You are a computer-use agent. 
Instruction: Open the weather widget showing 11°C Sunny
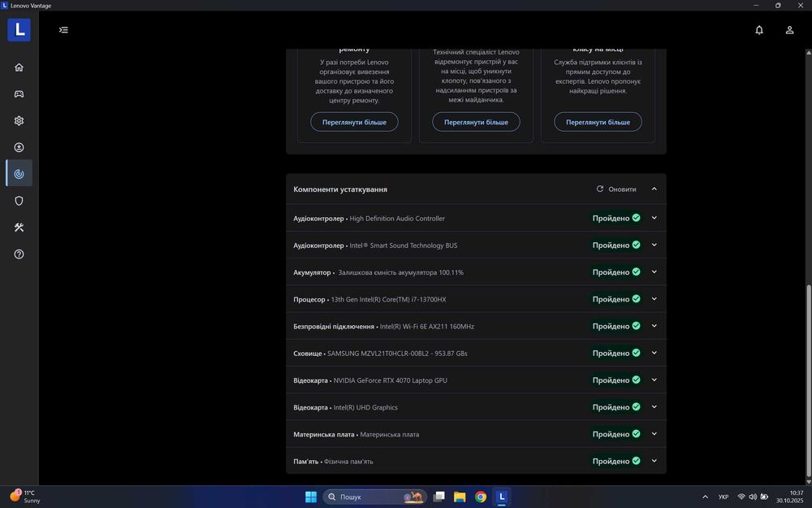[25, 497]
